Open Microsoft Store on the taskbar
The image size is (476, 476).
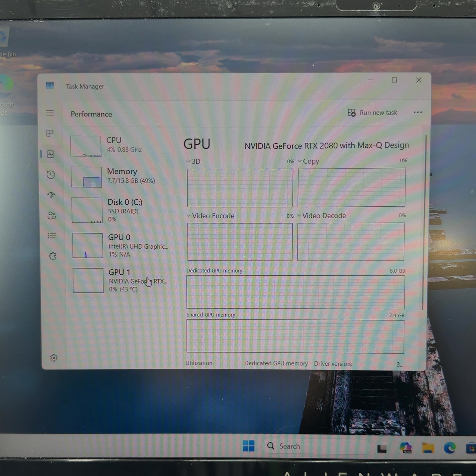471,448
